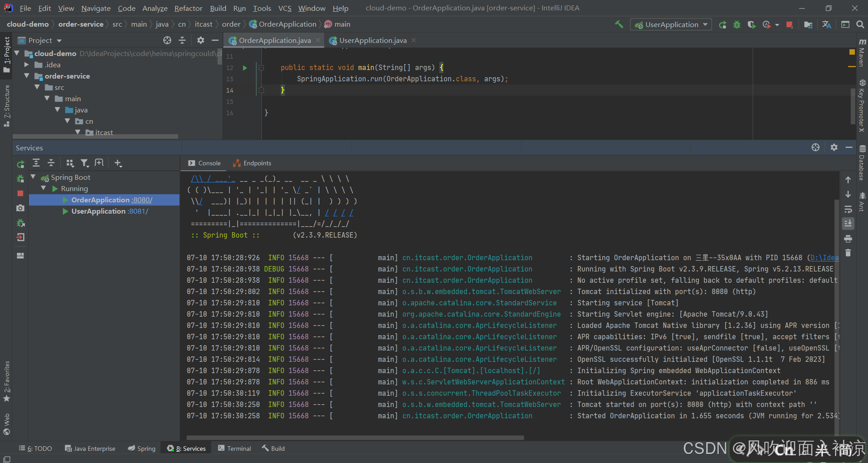
Task: Exit application icon in Services sidebar
Action: (20, 237)
